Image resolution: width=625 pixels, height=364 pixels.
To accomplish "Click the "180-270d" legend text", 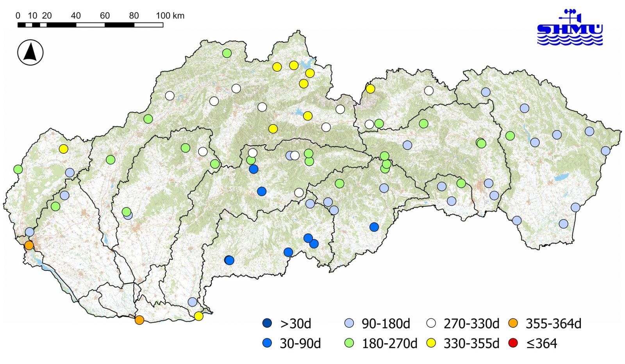I will click(389, 344).
